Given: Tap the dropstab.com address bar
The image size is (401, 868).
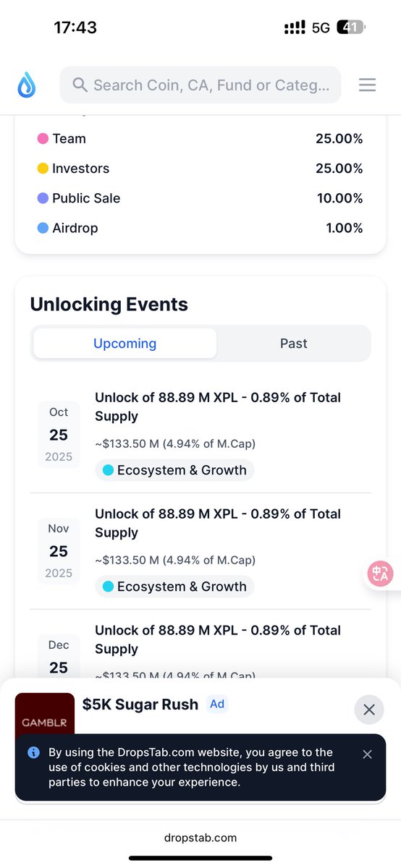Looking at the screenshot, I should [200, 838].
